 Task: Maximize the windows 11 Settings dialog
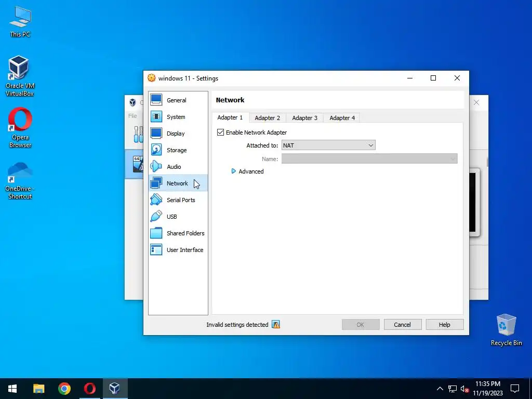point(433,78)
